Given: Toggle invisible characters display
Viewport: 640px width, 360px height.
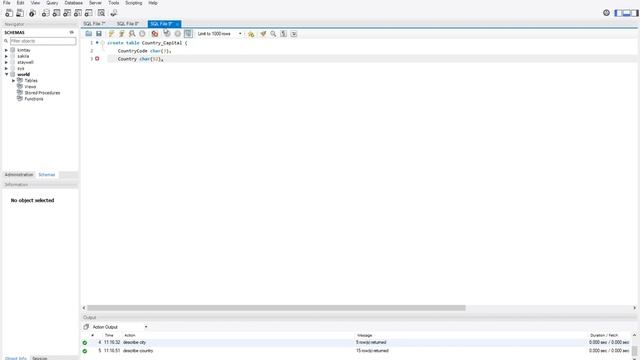Looking at the screenshot, I should [284, 34].
